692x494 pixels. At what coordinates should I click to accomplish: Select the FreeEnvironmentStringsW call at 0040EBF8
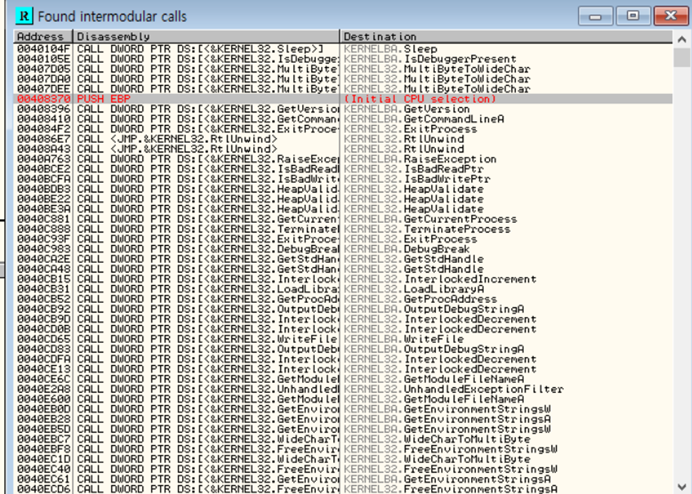click(343, 449)
